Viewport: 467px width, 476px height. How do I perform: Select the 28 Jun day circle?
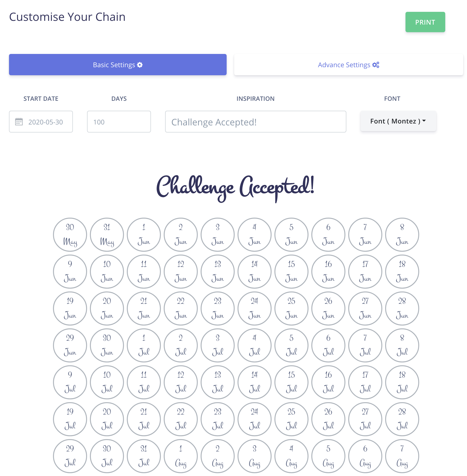[x=402, y=308]
